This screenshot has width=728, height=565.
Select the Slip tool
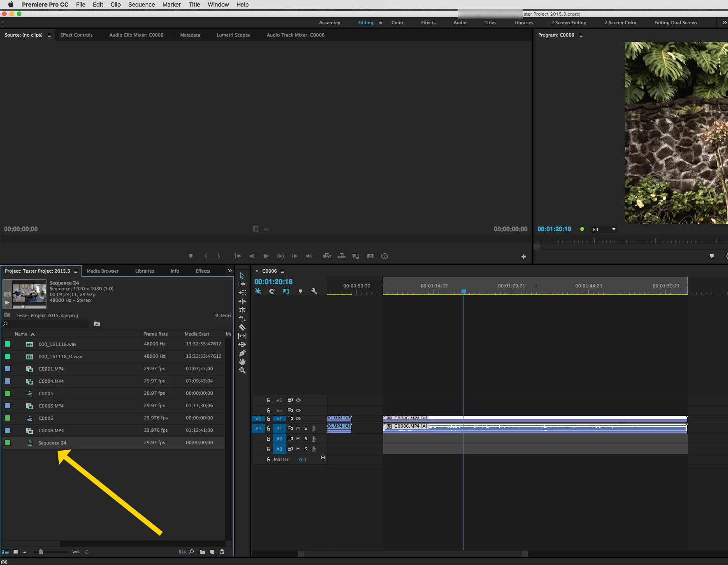242,336
